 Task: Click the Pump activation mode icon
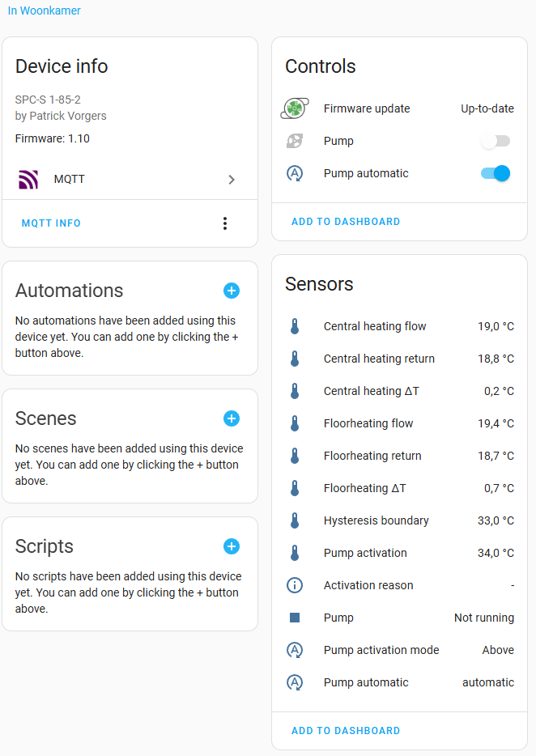295,650
